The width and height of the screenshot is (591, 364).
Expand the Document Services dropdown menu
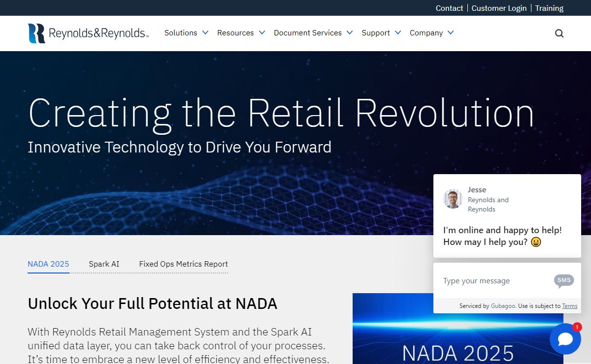tap(313, 33)
